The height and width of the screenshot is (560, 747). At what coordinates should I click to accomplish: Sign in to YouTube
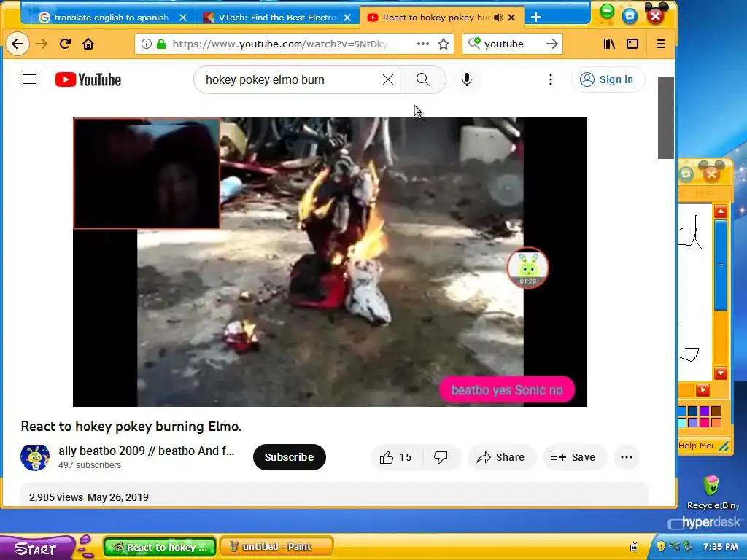(607, 79)
